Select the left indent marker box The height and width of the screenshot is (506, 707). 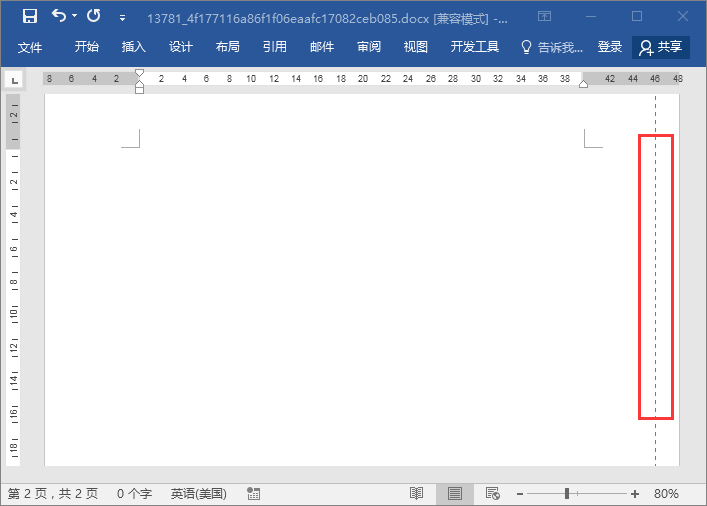click(139, 91)
